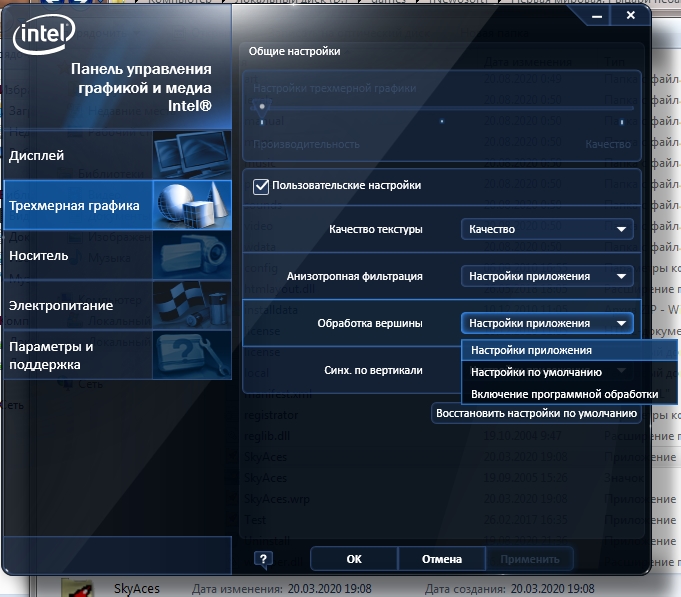Click the Анизотропная фильтрация label

tap(354, 276)
